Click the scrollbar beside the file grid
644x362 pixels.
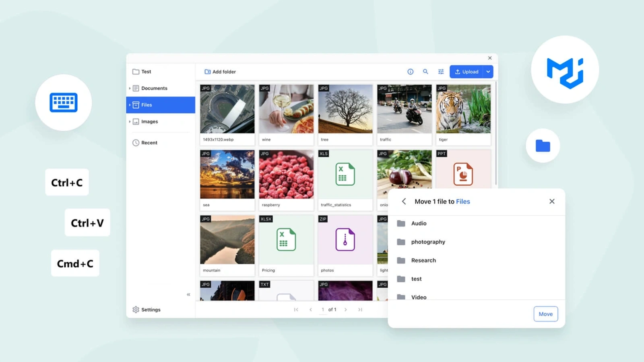point(495,133)
